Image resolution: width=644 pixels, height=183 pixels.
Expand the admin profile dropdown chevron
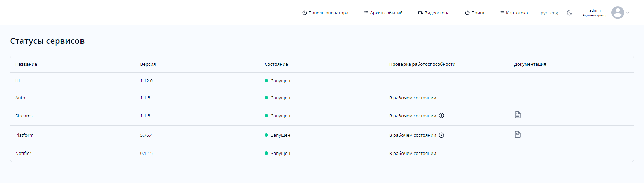pos(628,13)
